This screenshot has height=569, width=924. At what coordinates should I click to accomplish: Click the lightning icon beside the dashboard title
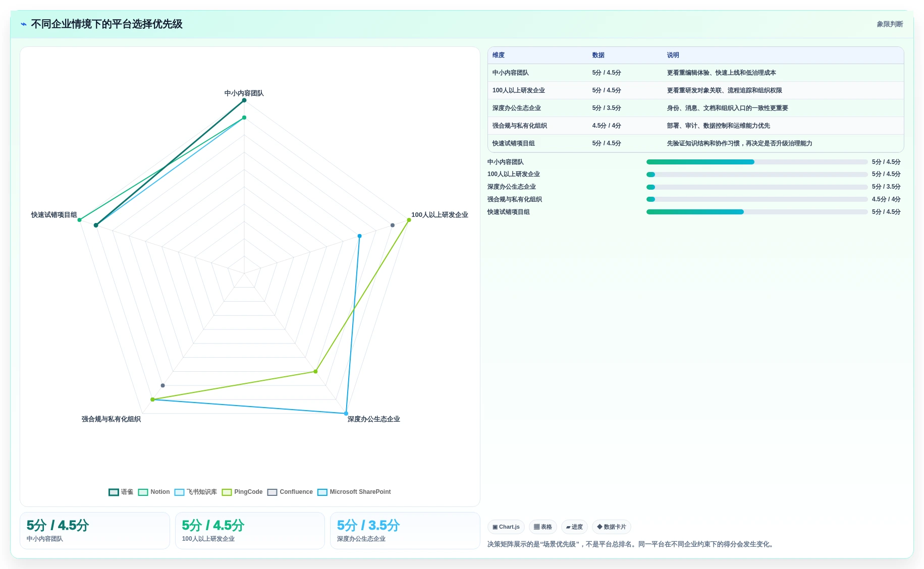coord(24,24)
